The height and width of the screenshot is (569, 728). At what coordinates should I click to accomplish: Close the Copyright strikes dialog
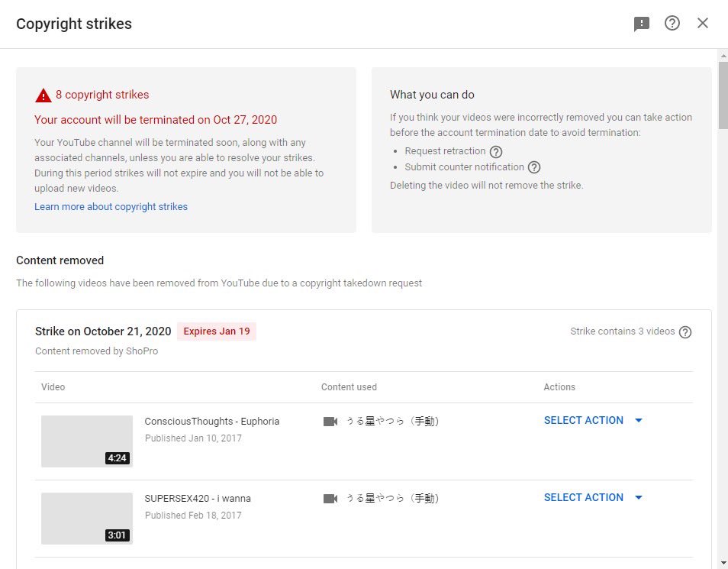[x=703, y=23]
